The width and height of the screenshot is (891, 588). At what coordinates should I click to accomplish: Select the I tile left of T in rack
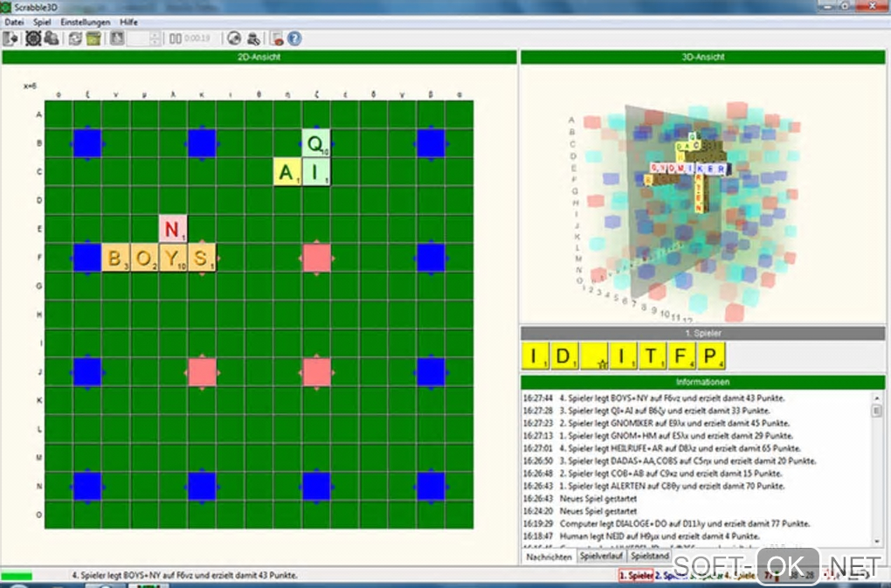click(x=623, y=356)
